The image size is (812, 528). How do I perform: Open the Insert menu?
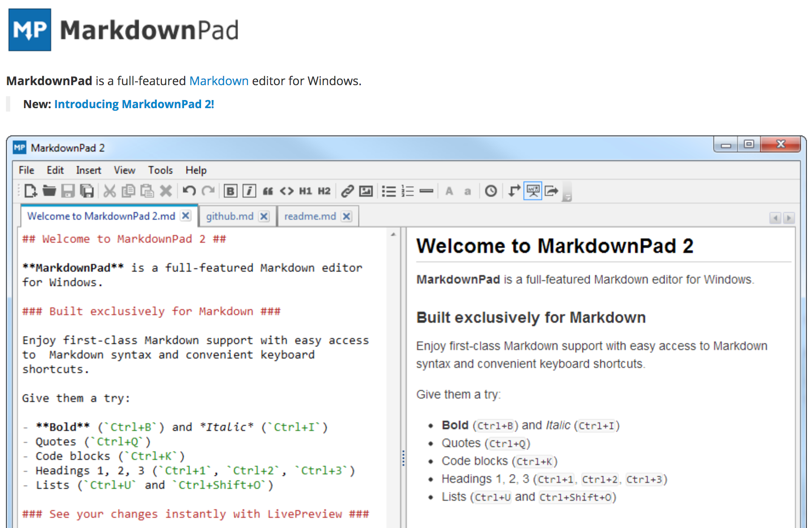(88, 170)
